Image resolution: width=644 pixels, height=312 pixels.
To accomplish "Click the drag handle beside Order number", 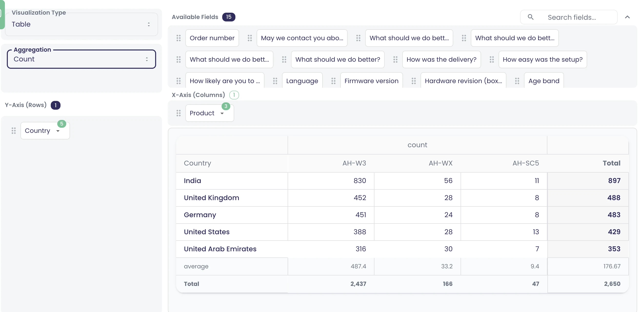I will [x=179, y=38].
